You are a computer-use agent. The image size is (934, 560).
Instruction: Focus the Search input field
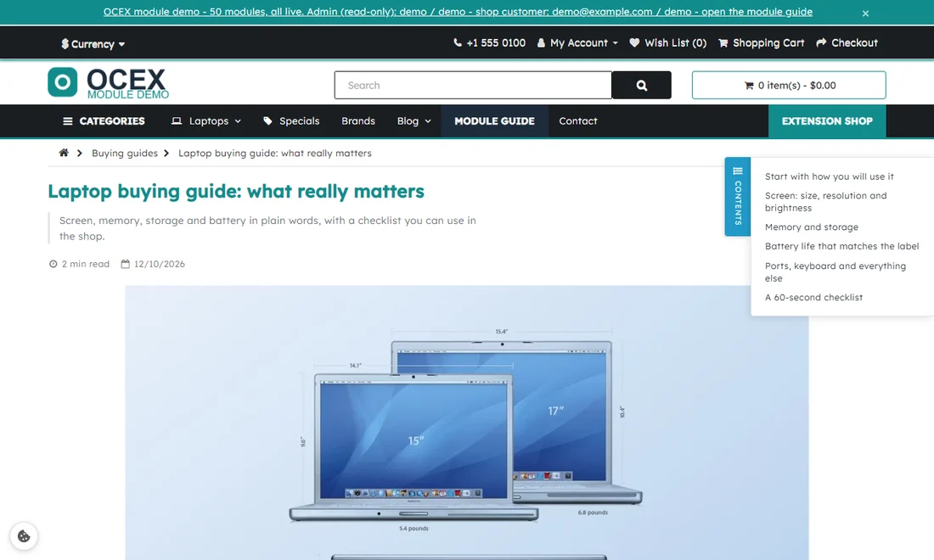(x=473, y=85)
